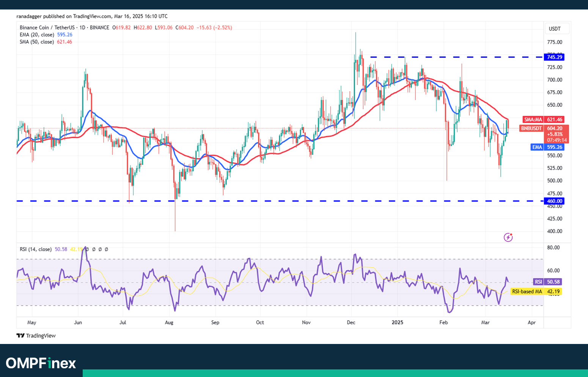
Task: Click the SMA (50, close) legend entry
Action: [x=46, y=42]
